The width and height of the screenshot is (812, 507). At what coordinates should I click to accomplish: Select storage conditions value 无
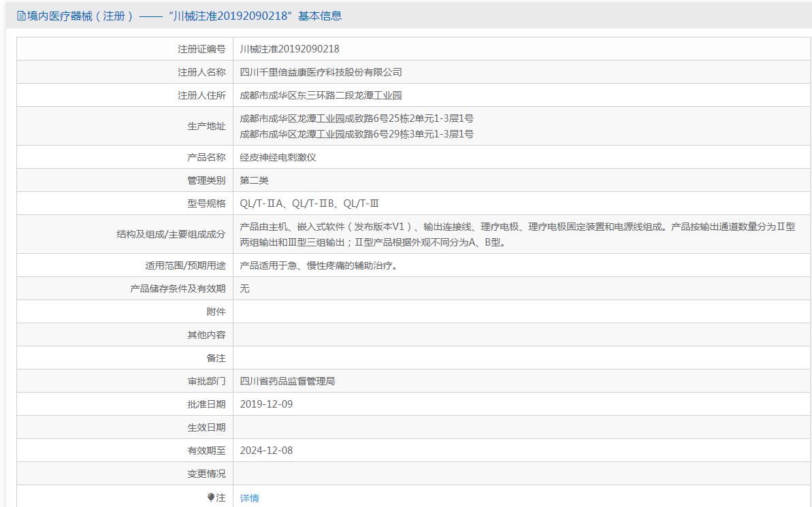[244, 289]
